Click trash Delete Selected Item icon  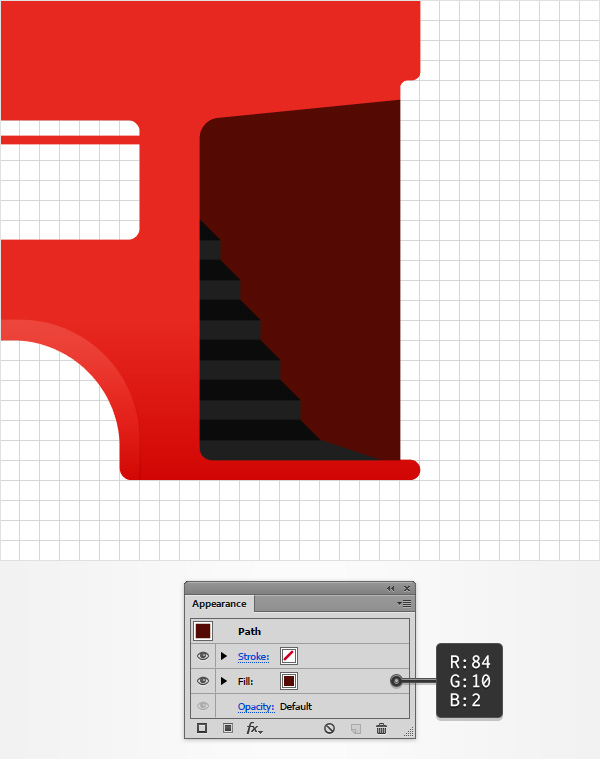pyautogui.click(x=381, y=728)
